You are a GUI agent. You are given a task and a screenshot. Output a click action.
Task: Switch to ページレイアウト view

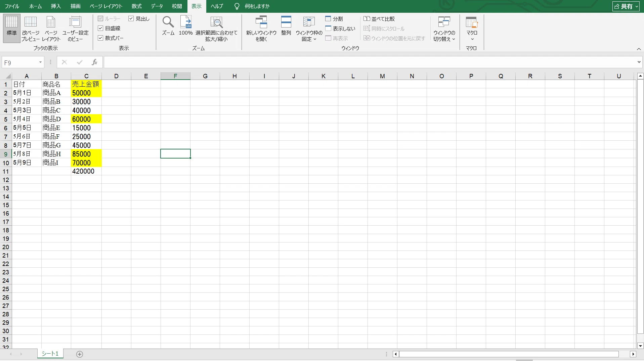coord(51,28)
